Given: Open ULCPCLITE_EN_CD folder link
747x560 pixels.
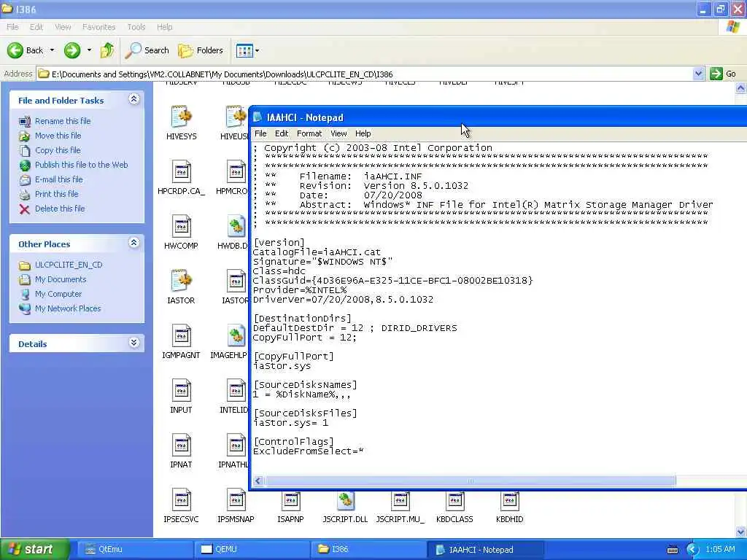Looking at the screenshot, I should point(69,265).
